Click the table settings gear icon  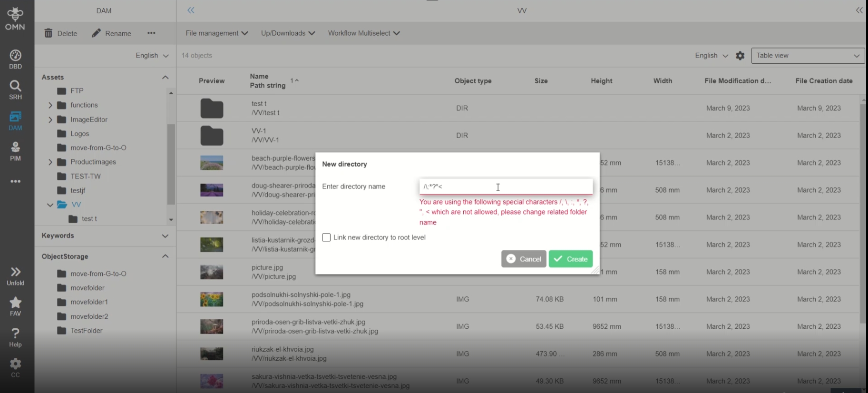740,56
